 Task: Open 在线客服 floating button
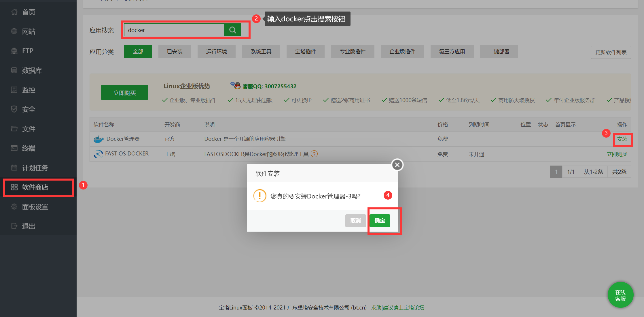tap(620, 295)
